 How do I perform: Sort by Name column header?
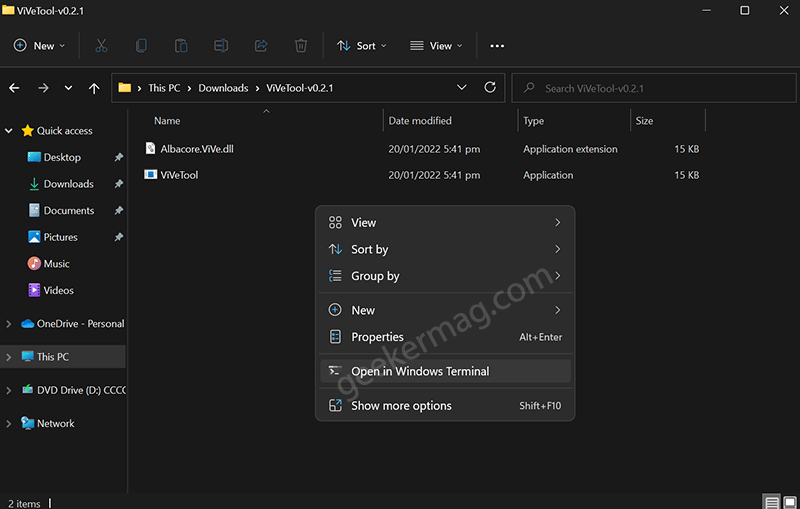point(167,121)
